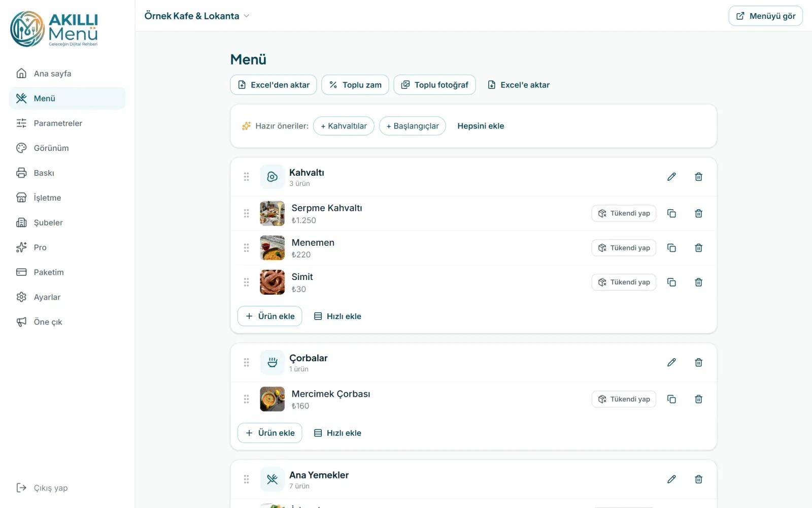Open the Örnek Kafe & Lokanta dropdown
The height and width of the screenshot is (508, 812).
(197, 16)
